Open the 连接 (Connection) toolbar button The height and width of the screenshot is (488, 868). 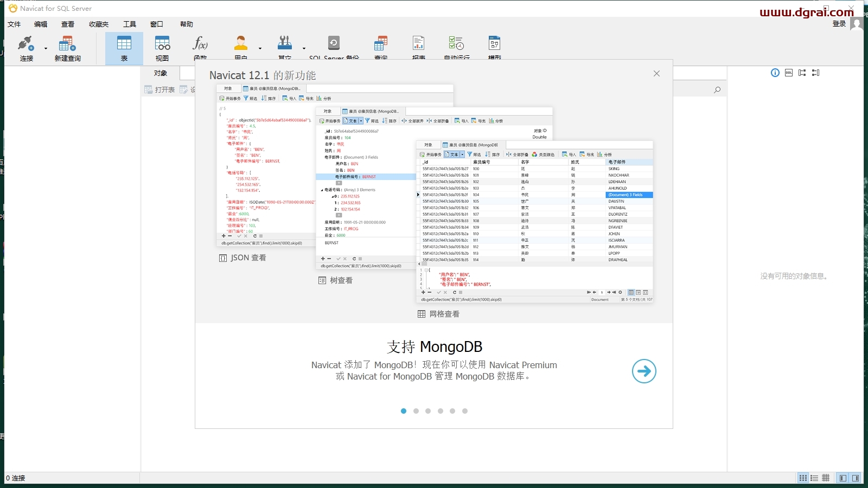26,48
